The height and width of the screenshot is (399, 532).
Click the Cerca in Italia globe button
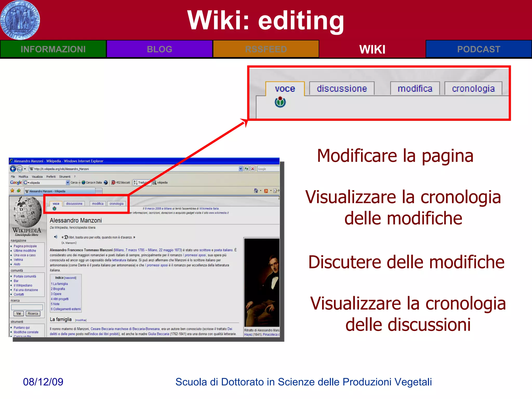(x=92, y=182)
